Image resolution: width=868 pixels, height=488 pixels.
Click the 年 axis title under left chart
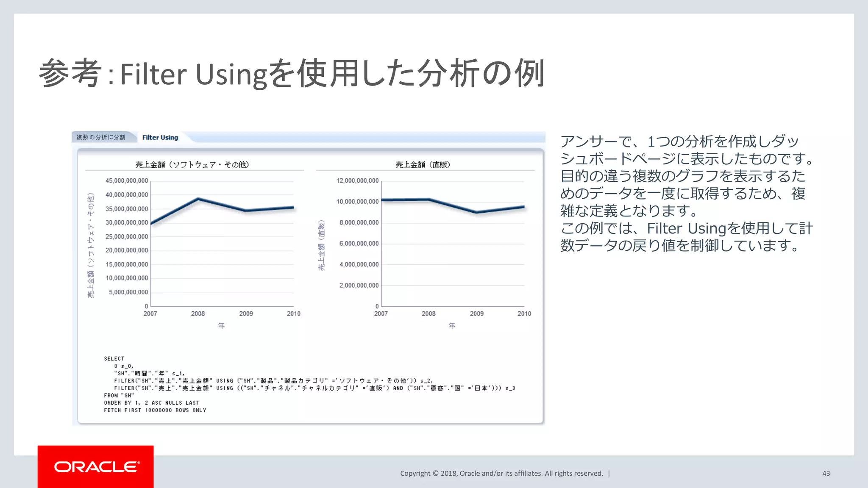click(221, 326)
